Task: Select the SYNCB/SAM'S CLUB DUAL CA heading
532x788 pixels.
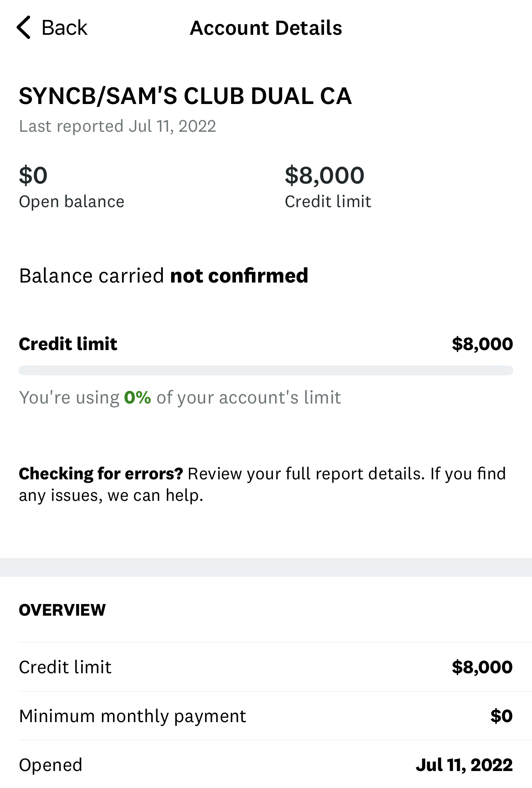Action: click(185, 96)
